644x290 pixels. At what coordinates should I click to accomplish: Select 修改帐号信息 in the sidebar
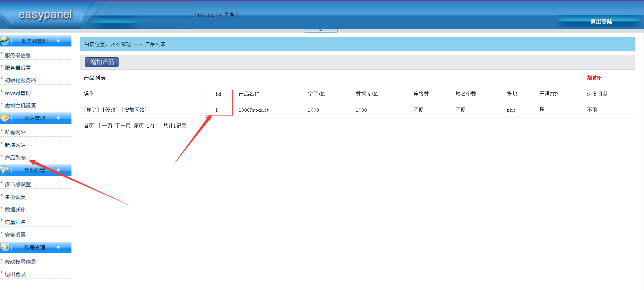[x=20, y=262]
